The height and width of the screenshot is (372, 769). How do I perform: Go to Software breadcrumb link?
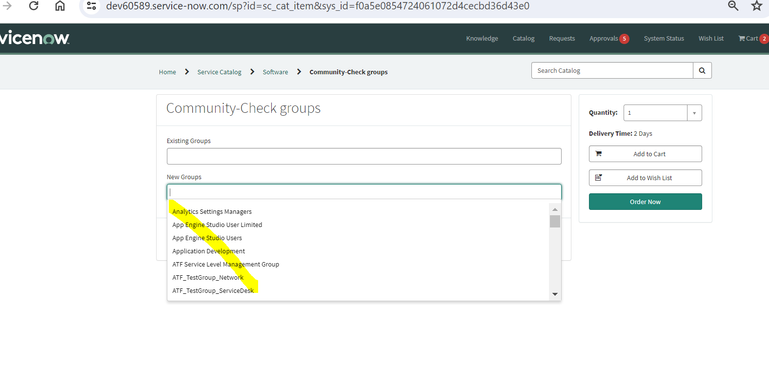[275, 72]
